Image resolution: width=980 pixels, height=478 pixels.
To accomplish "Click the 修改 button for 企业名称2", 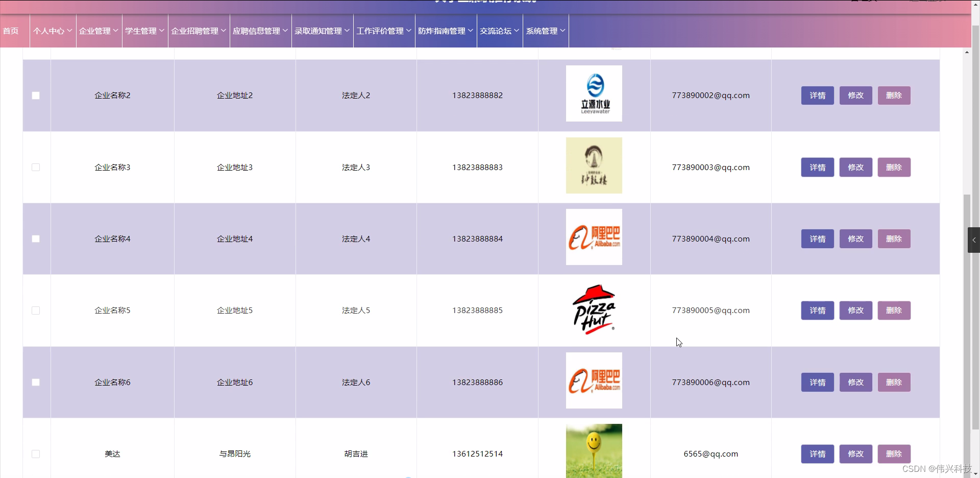I will 855,95.
